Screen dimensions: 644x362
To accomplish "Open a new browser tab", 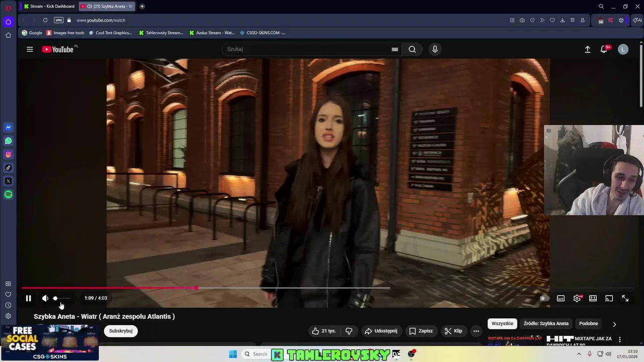I will (142, 6).
